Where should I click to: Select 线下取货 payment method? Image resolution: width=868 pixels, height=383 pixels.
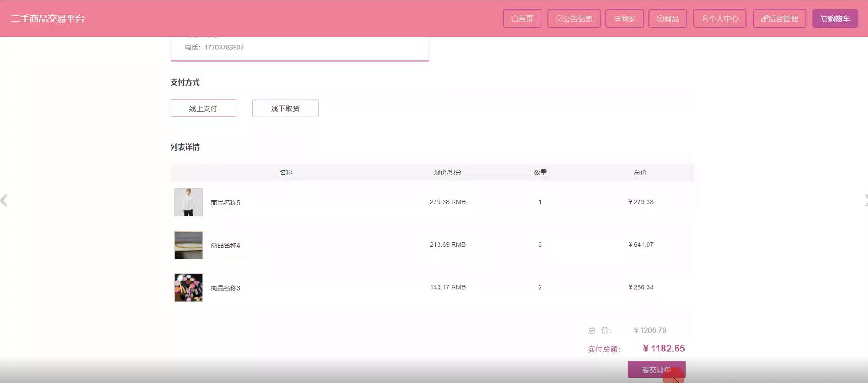pos(285,108)
